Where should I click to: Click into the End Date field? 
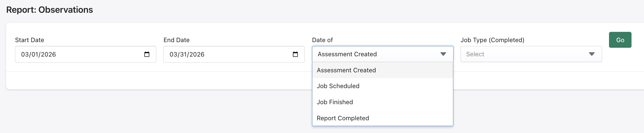[x=244, y=54]
